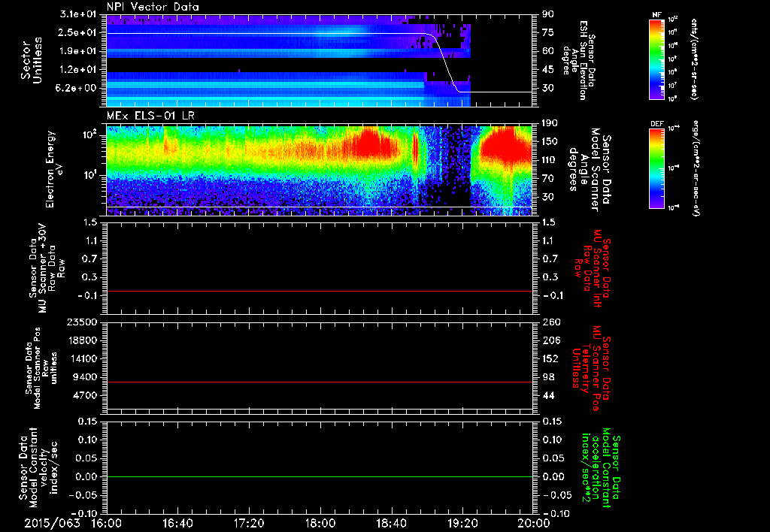
Task: Click the 44 telemetry tick value
Action: [x=548, y=395]
